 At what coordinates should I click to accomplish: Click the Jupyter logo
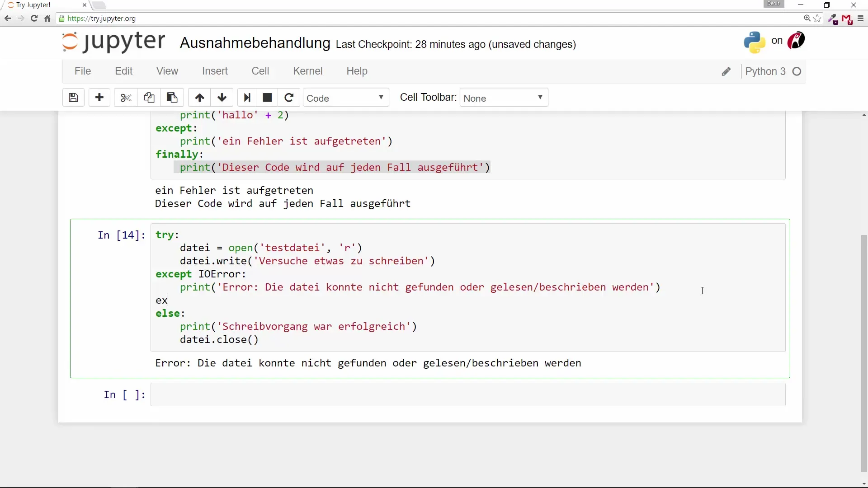coord(113,42)
